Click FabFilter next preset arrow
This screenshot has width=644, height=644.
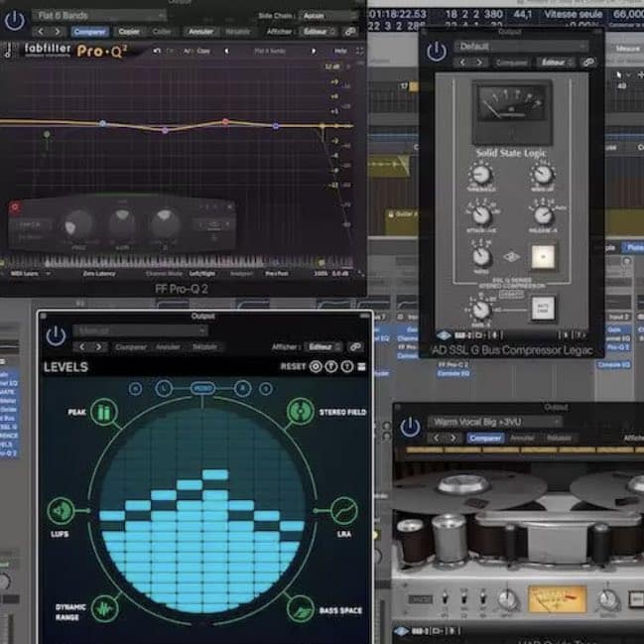313,51
